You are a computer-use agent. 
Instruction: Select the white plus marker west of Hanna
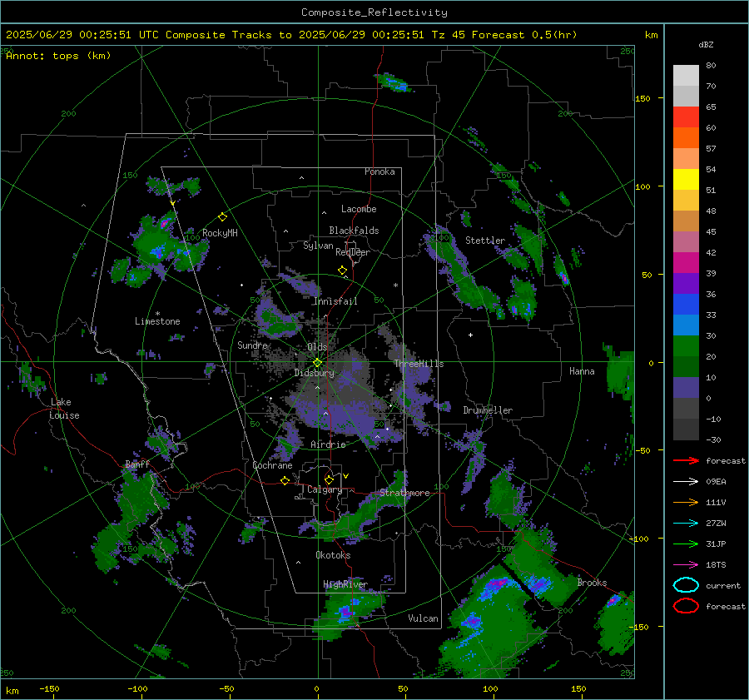470,335
